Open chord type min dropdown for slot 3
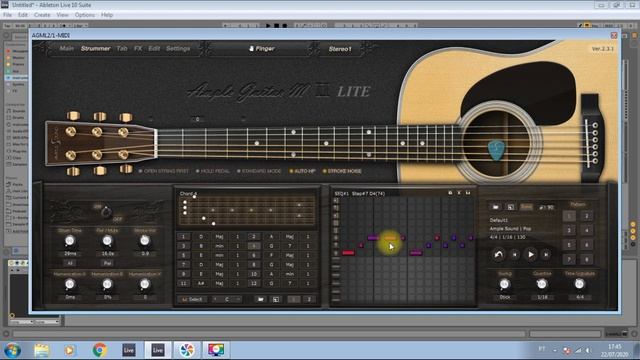Image resolution: width=640 pixels, height=360 pixels. pos(219,246)
